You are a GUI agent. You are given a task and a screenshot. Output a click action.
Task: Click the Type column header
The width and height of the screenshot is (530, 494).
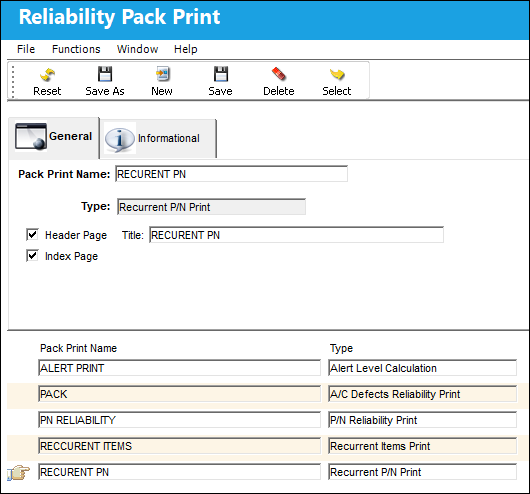click(341, 348)
